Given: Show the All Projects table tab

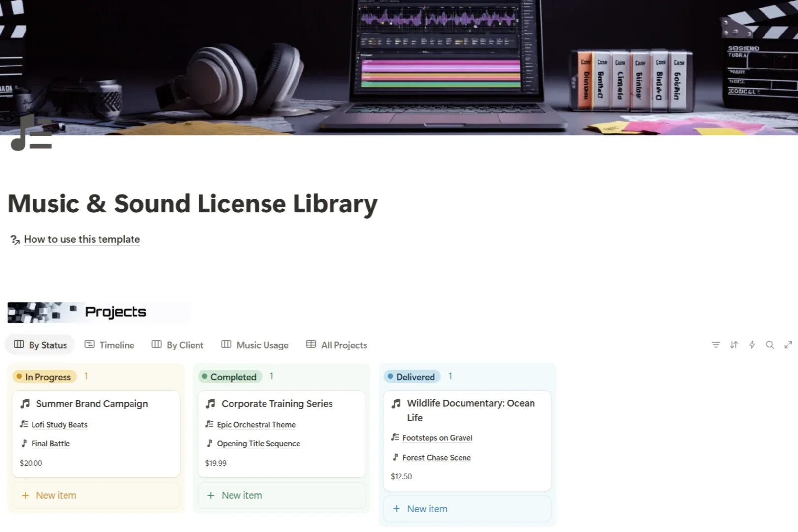Looking at the screenshot, I should pos(336,345).
